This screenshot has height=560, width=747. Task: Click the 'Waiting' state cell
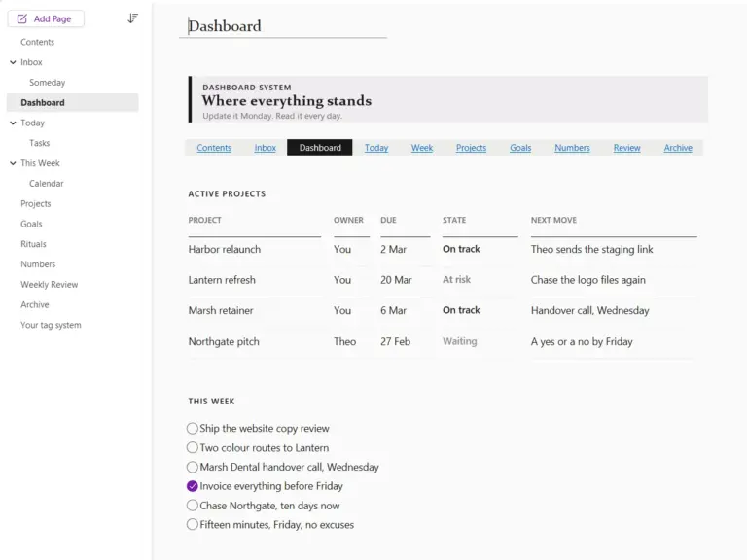[460, 341]
